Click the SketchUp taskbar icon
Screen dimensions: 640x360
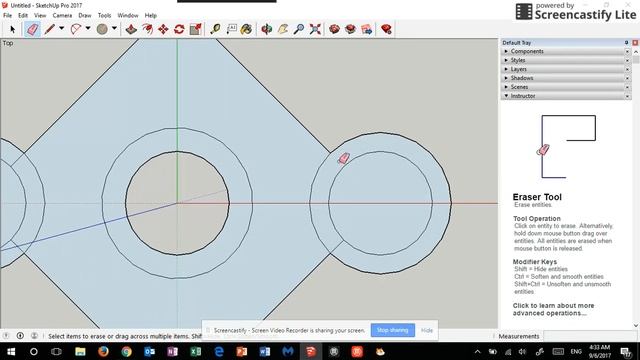[x=311, y=351]
